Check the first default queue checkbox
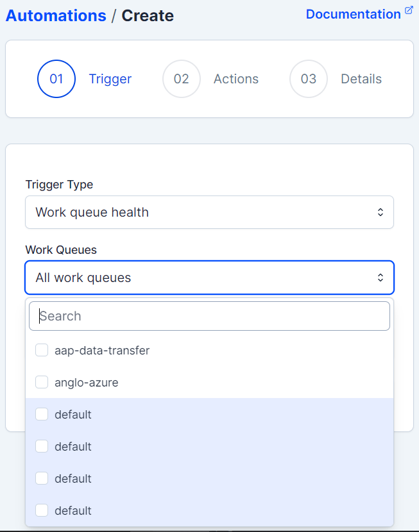 pyautogui.click(x=42, y=415)
